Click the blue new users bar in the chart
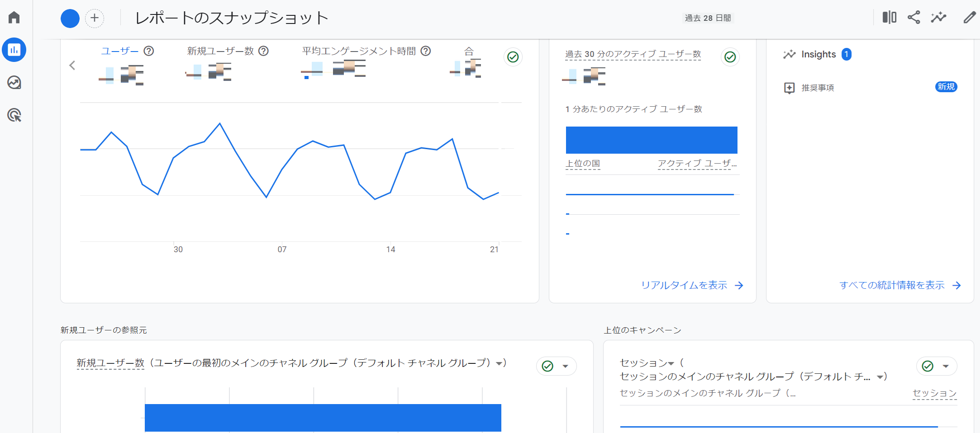Screen dimensions: 980x433 pos(323,418)
